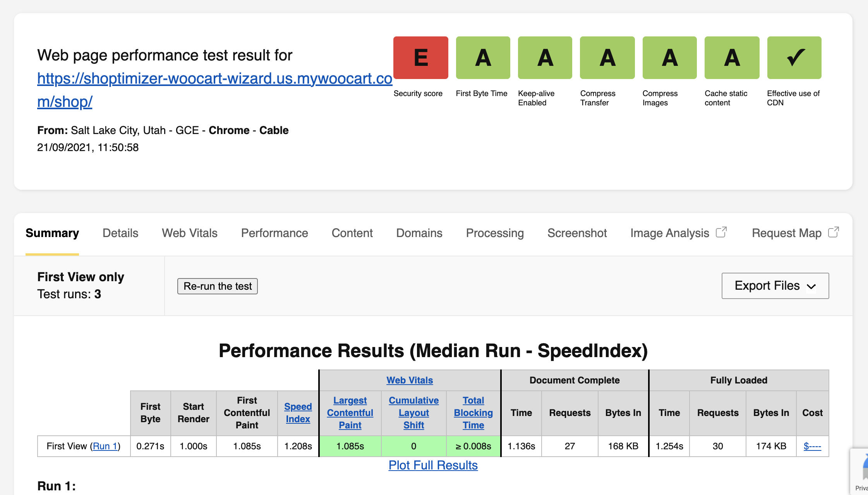Open the Content tab

click(352, 233)
